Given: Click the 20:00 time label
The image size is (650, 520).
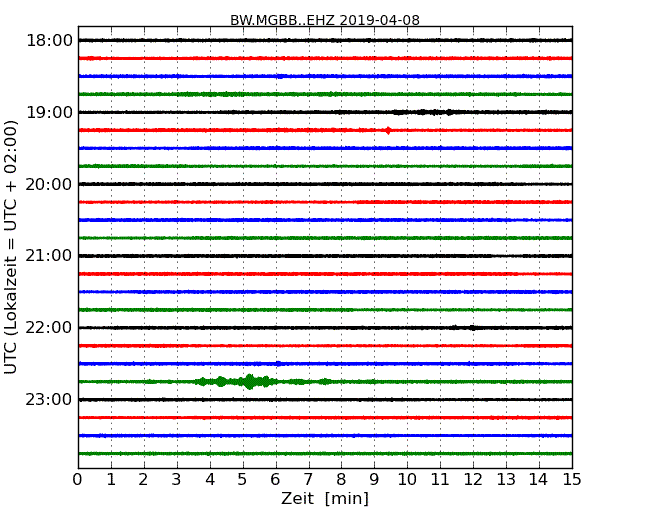Looking at the screenshot, I should 49,184.
